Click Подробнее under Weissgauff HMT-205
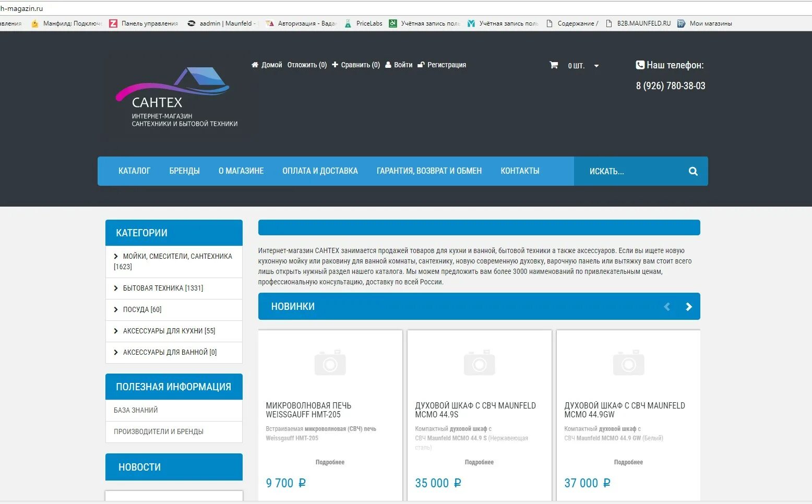The height and width of the screenshot is (504, 812). (330, 462)
